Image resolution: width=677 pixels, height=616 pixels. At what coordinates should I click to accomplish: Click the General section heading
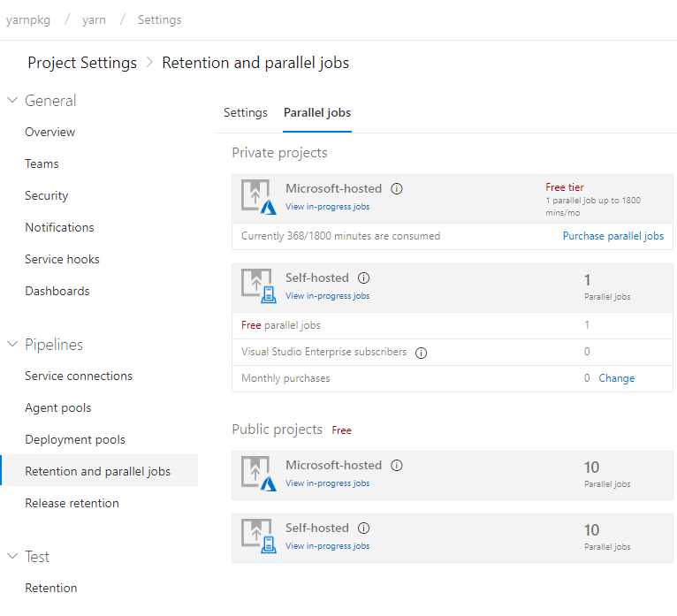click(50, 101)
